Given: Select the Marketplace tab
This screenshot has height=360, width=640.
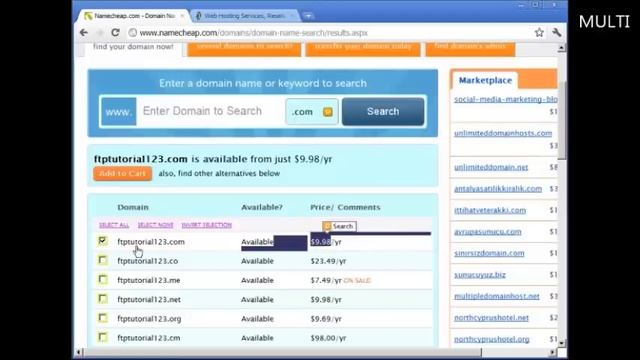Looking at the screenshot, I should click(x=485, y=80).
